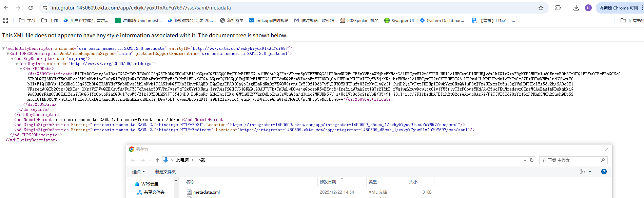The height and width of the screenshot is (198, 644).
Task: Refresh the folder in the save dialog
Action: (x=532, y=160)
